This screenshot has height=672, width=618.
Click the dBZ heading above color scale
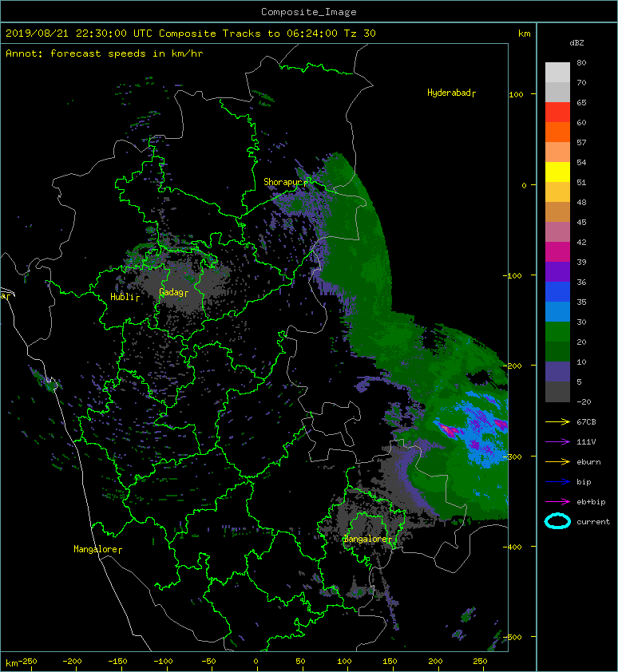pos(576,43)
